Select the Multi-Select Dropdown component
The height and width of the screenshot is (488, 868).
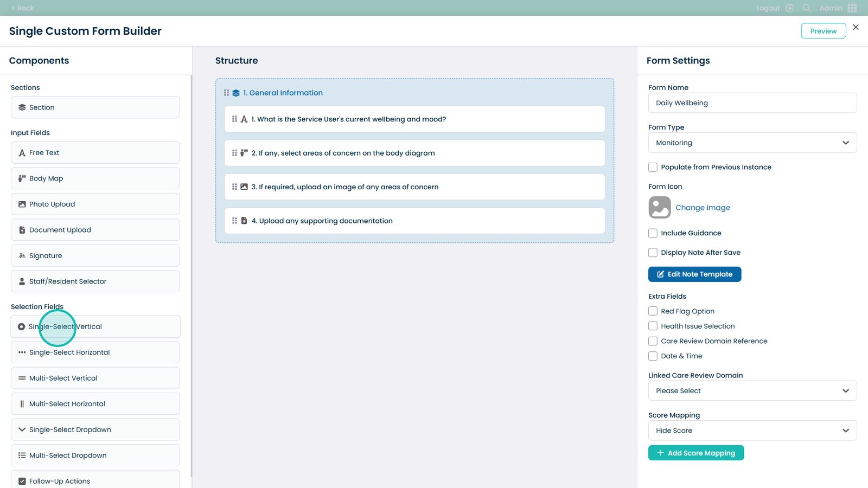(x=95, y=455)
